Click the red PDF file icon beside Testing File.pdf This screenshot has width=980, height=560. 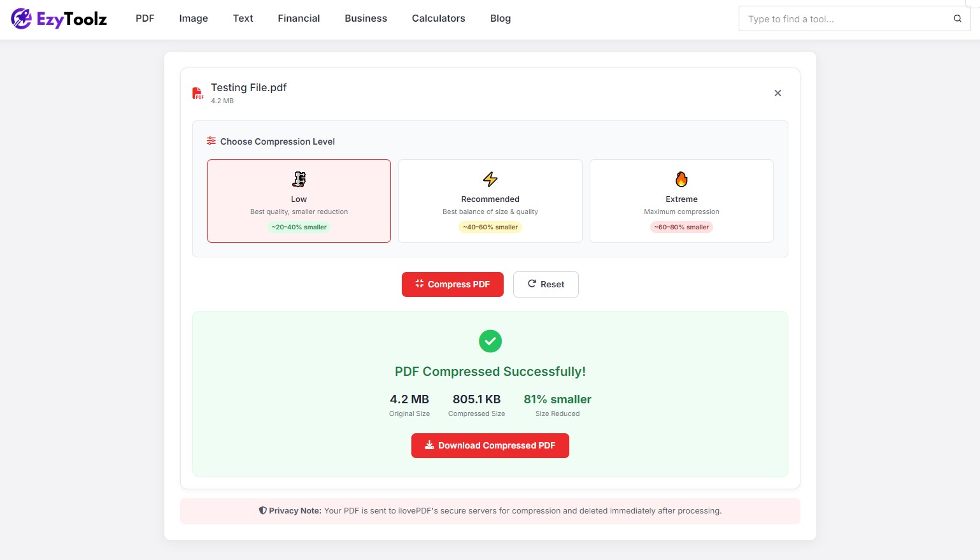[x=197, y=92]
